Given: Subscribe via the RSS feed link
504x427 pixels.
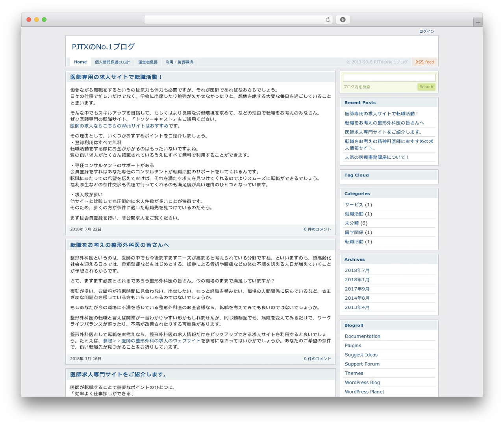Looking at the screenshot, I should coord(424,62).
